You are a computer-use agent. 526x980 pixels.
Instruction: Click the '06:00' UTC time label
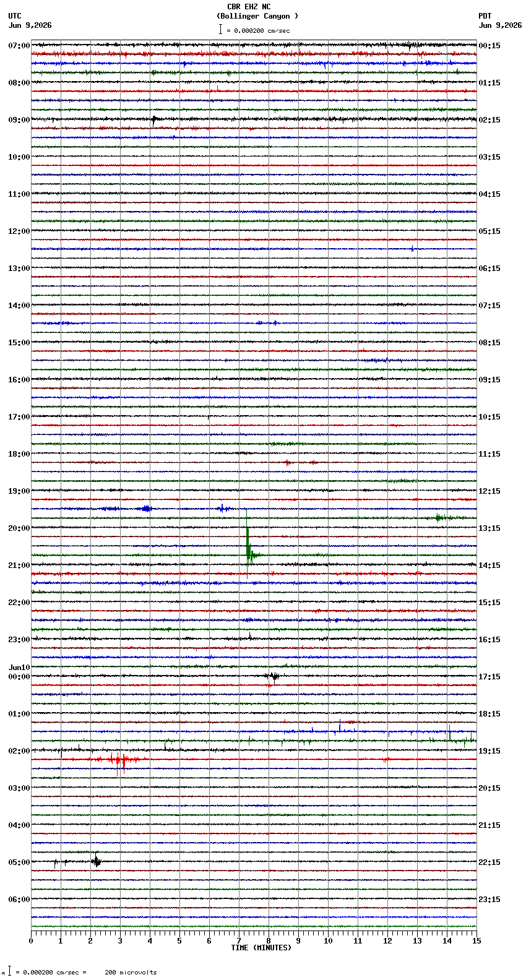pyautogui.click(x=19, y=900)
